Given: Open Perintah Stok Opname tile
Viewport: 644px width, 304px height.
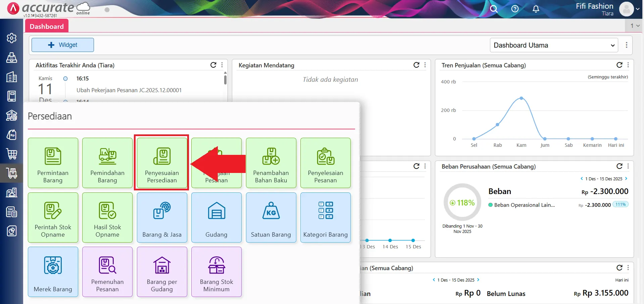Looking at the screenshot, I should (x=53, y=218).
